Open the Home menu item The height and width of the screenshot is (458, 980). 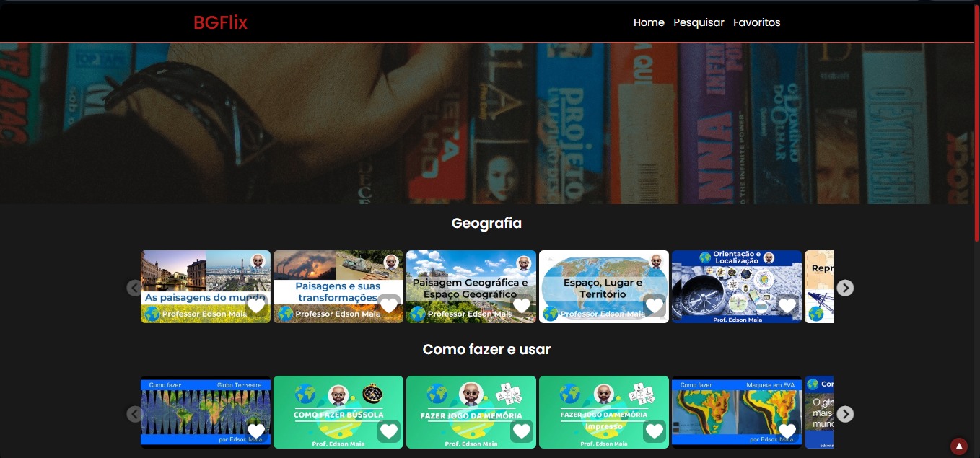point(649,22)
